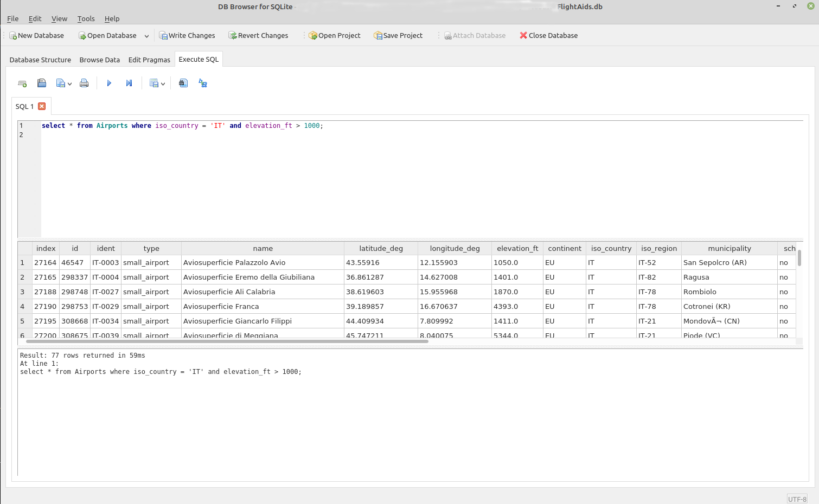Expand the Save SQL file dropdown
Viewport: 819px width, 504px height.
pyautogui.click(x=69, y=84)
